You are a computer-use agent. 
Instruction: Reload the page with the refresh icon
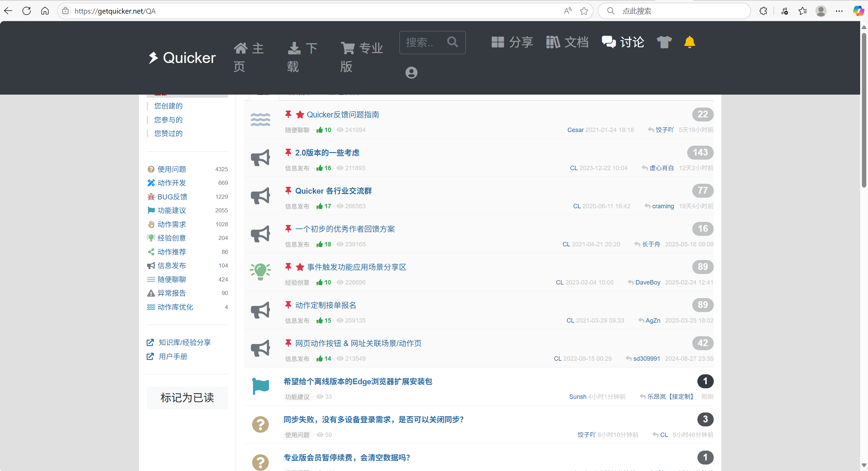pyautogui.click(x=27, y=11)
